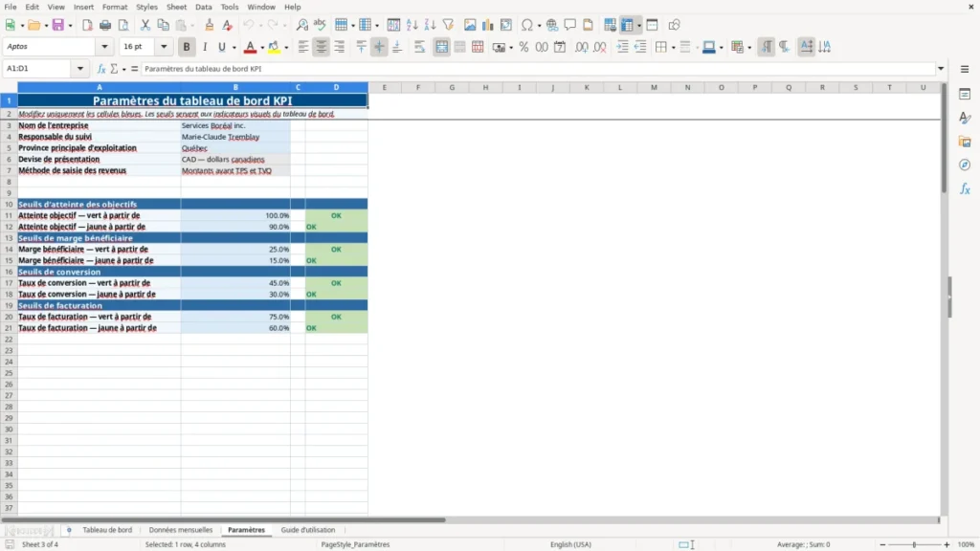
Task: Insert a chart via toolbar icon
Action: [488, 25]
